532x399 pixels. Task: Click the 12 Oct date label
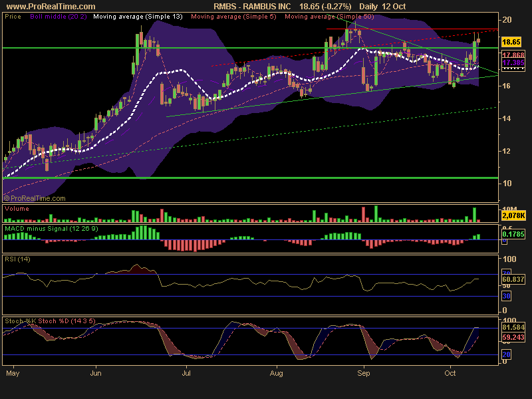[394, 7]
